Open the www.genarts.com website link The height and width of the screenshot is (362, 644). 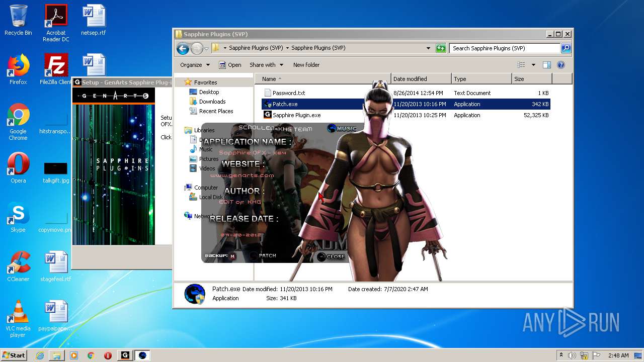click(x=242, y=175)
